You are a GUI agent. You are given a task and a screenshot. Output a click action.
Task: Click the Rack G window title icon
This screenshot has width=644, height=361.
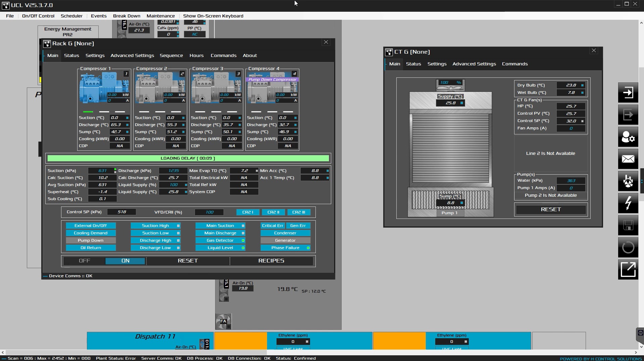coord(47,44)
